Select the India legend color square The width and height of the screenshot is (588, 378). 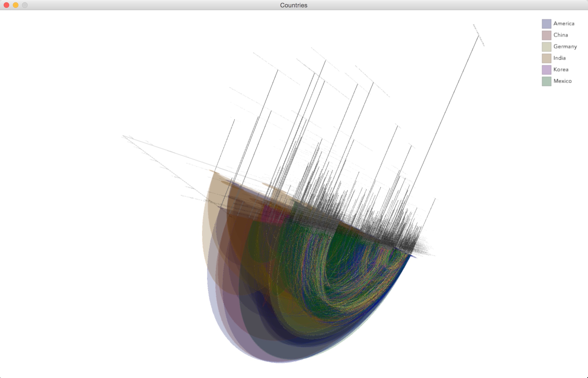pyautogui.click(x=546, y=58)
